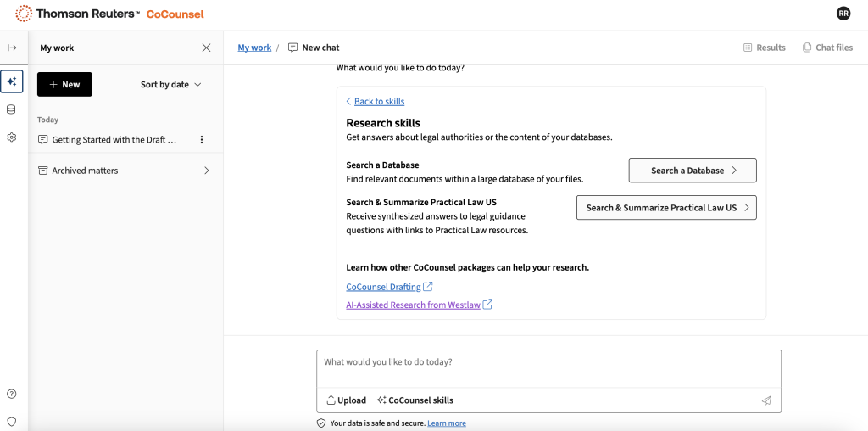Open the Chat files tab

[x=827, y=48]
